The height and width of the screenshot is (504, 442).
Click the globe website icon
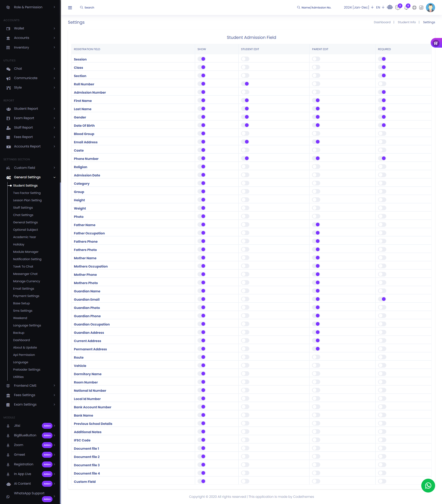click(x=414, y=8)
